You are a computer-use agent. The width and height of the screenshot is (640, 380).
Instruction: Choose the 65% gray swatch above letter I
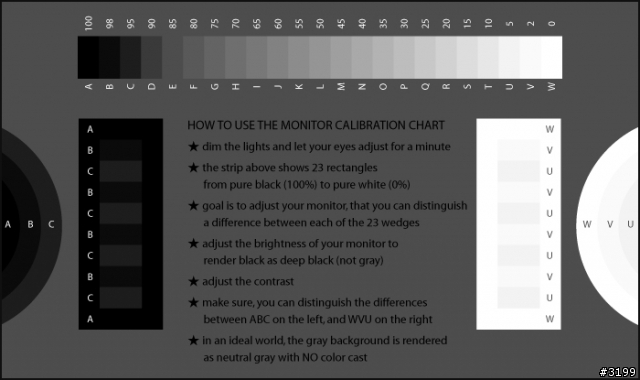[257, 58]
